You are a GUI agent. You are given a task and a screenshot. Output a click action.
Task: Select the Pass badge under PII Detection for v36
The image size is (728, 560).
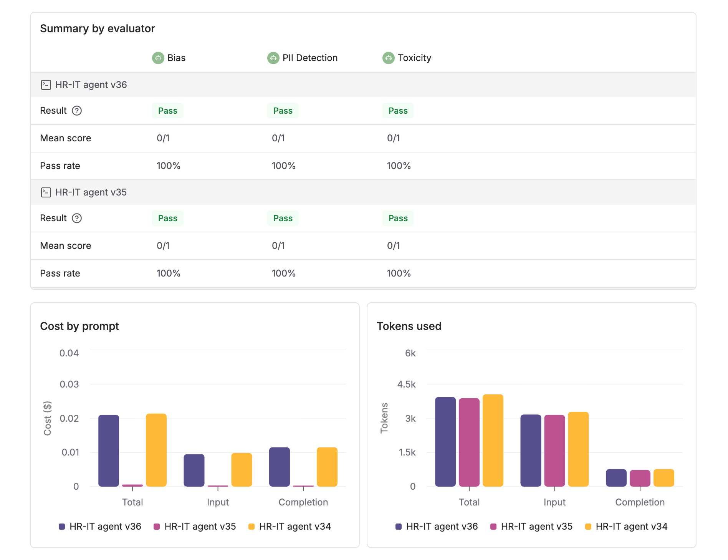pyautogui.click(x=283, y=111)
